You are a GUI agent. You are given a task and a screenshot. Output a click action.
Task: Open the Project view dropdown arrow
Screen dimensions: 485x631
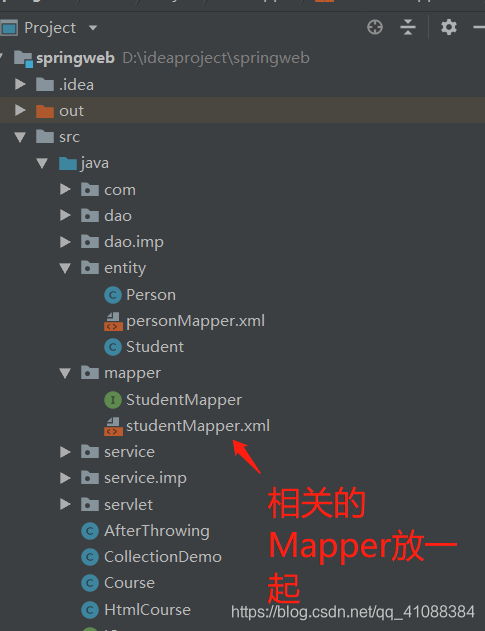pos(93,28)
